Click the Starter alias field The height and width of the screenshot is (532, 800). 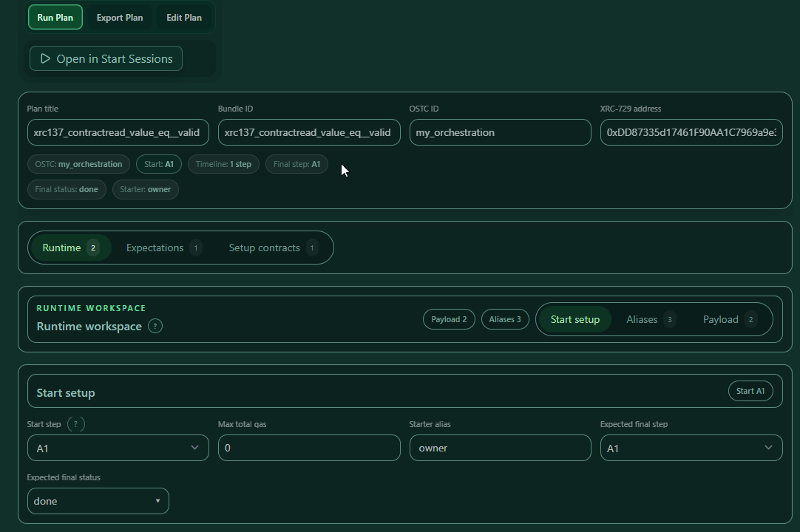[500, 448]
